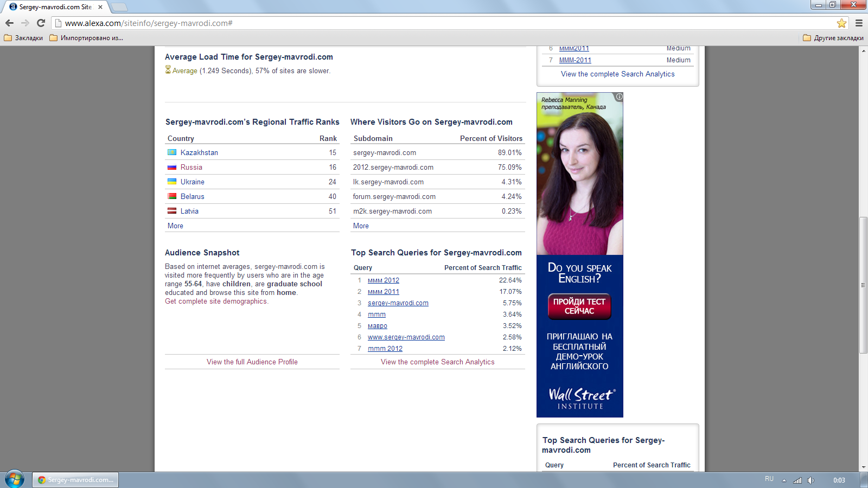Click the Belarus flag icon
The height and width of the screenshot is (488, 868).
(172, 196)
